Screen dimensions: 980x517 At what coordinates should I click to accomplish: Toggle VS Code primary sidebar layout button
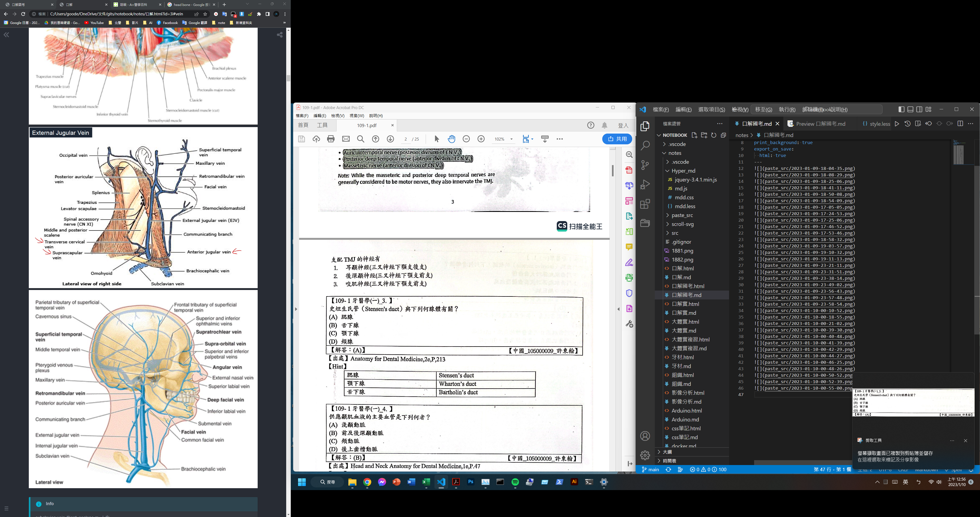901,109
